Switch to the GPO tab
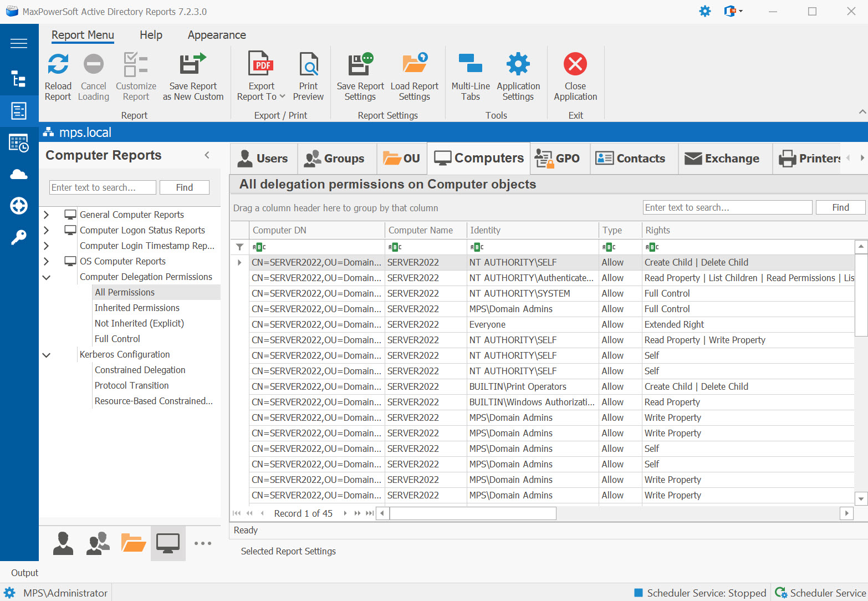Screen dimensions: 868x601 tap(560, 158)
